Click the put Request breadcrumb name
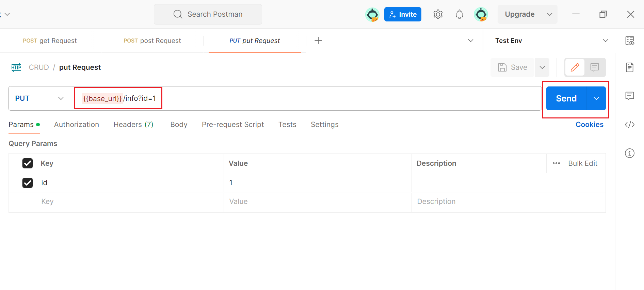The width and height of the screenshot is (644, 290). click(x=80, y=67)
